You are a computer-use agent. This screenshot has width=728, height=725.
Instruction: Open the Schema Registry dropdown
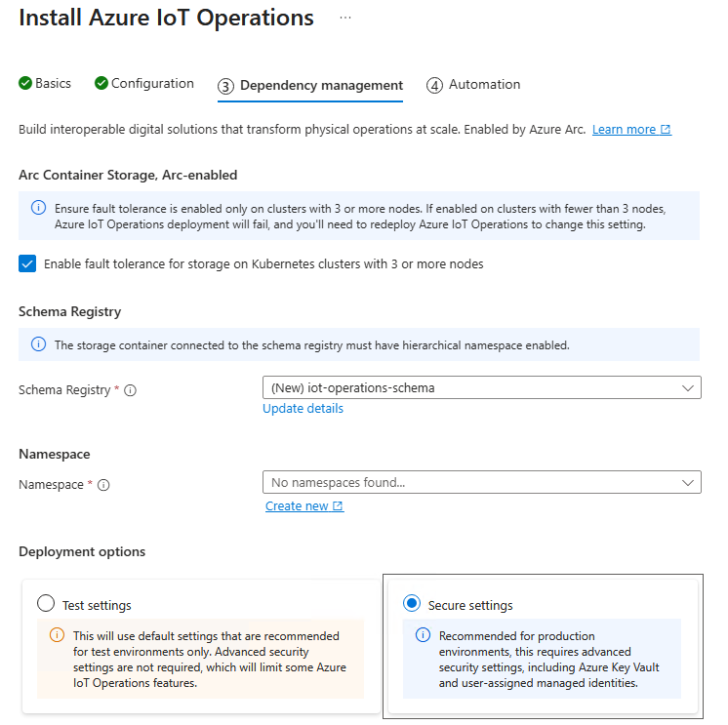(481, 387)
